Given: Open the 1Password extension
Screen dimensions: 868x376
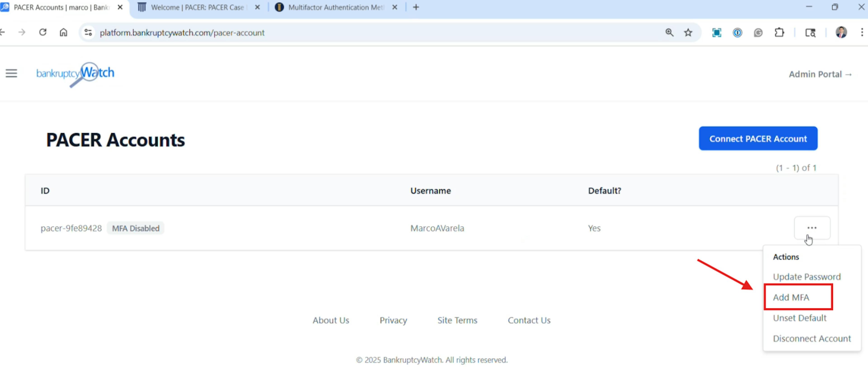Looking at the screenshot, I should tap(737, 32).
